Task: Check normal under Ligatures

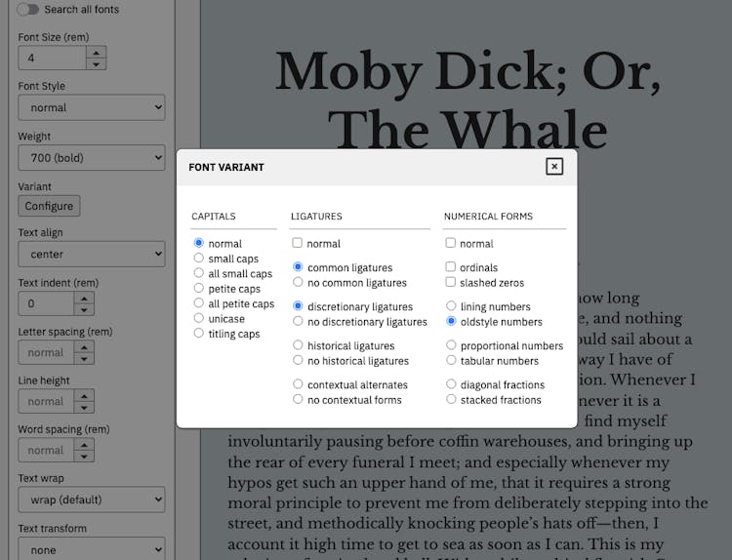Action: (x=298, y=243)
